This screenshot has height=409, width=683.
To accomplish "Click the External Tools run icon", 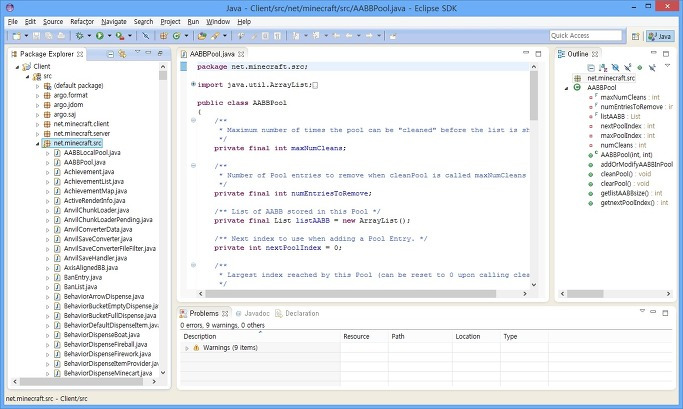I will coord(119,36).
